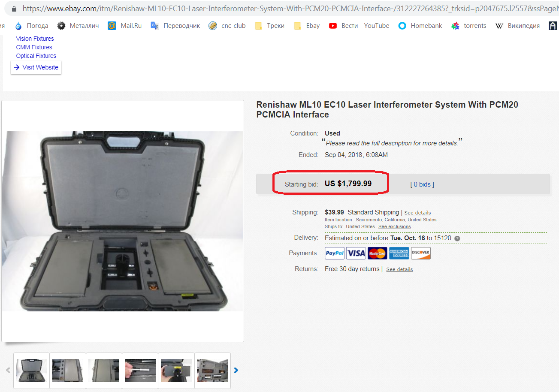Show previous thumbnails with left arrow

[x=8, y=370]
